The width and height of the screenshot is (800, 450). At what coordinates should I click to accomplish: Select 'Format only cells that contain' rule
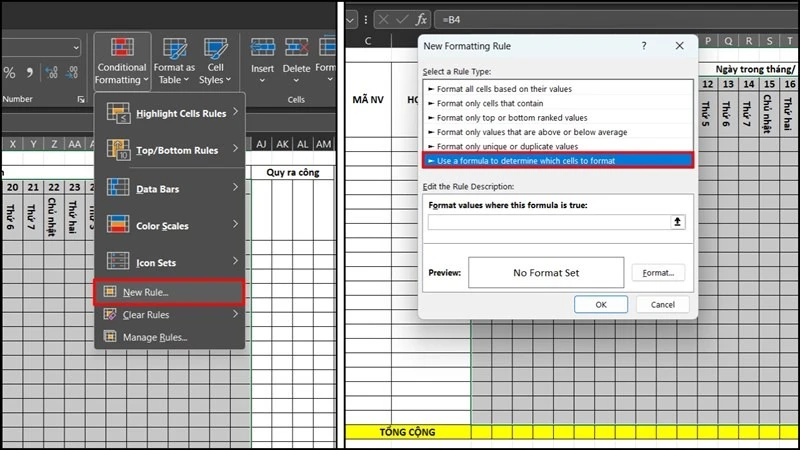click(558, 103)
